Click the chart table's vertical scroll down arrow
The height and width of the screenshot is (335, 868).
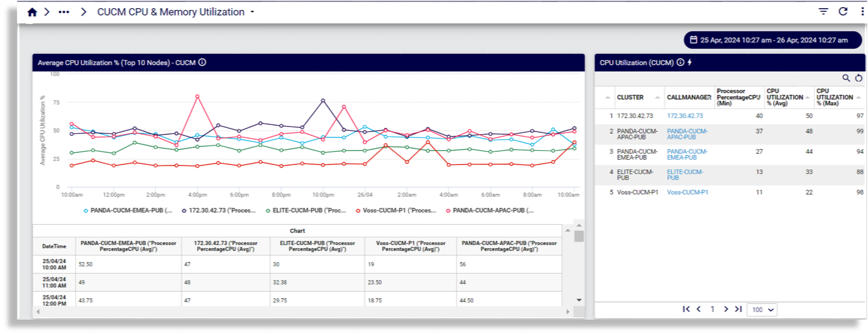click(579, 300)
